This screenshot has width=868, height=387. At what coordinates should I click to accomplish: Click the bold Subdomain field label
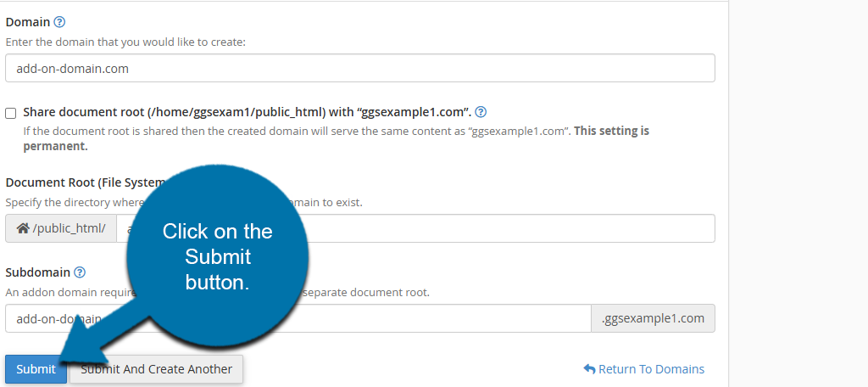[x=37, y=272]
